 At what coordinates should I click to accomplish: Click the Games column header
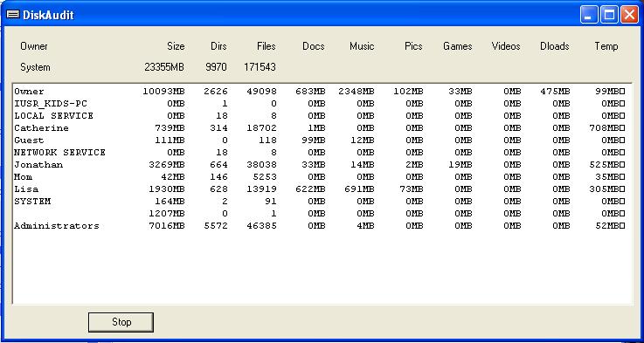(458, 46)
